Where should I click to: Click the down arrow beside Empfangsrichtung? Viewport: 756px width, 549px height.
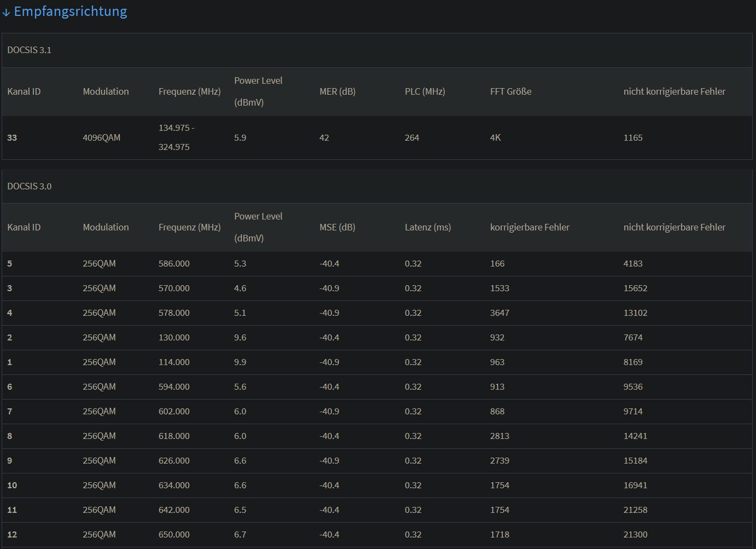point(6,13)
